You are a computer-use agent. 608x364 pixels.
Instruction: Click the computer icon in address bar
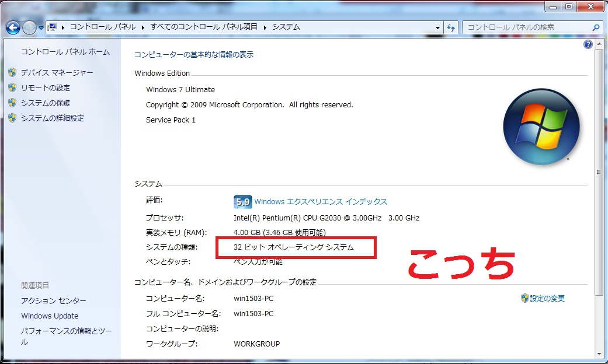[x=52, y=27]
